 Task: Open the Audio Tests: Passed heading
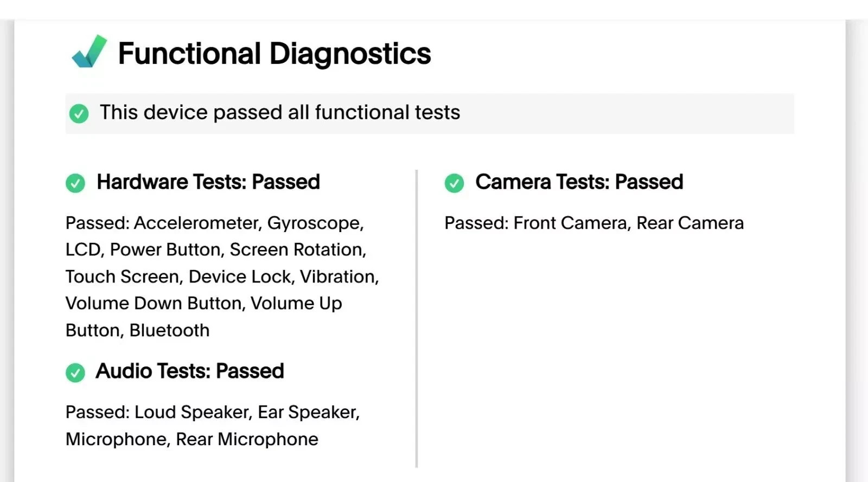tap(190, 371)
